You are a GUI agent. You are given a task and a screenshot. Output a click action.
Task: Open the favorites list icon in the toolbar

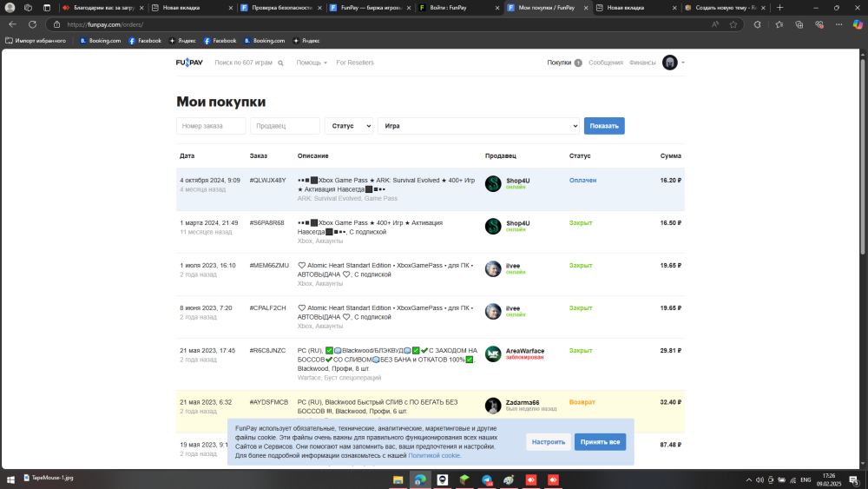click(779, 24)
